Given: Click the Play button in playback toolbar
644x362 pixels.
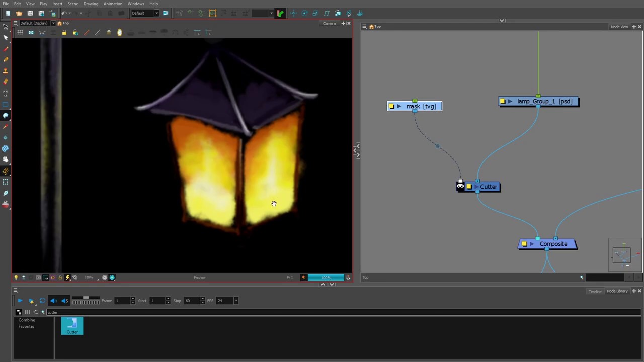Looking at the screenshot, I should click(x=20, y=301).
